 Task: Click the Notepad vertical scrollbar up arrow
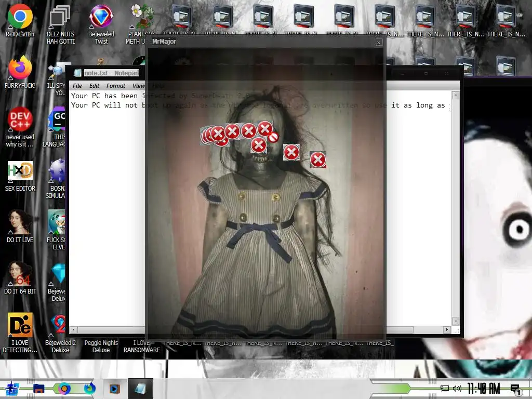pos(456,96)
